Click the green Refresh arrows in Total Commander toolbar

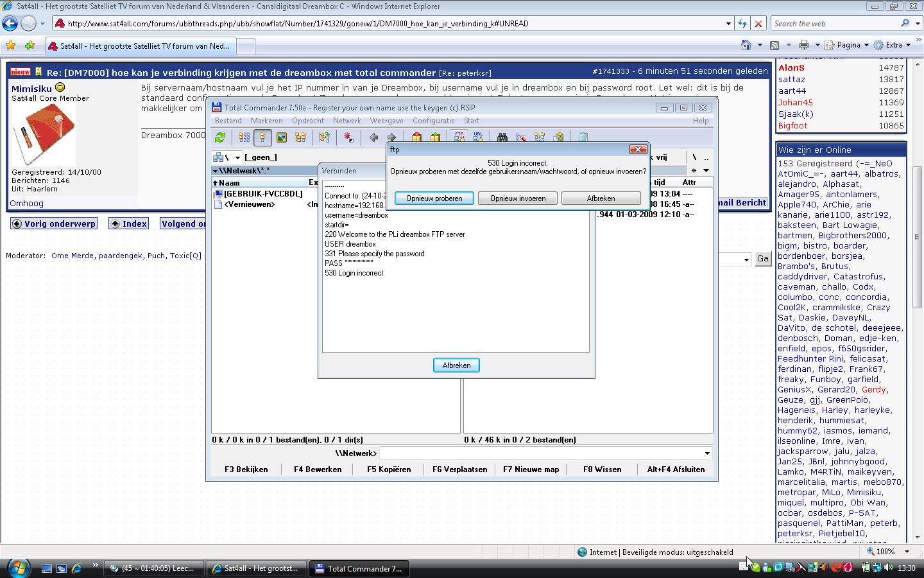tap(220, 137)
